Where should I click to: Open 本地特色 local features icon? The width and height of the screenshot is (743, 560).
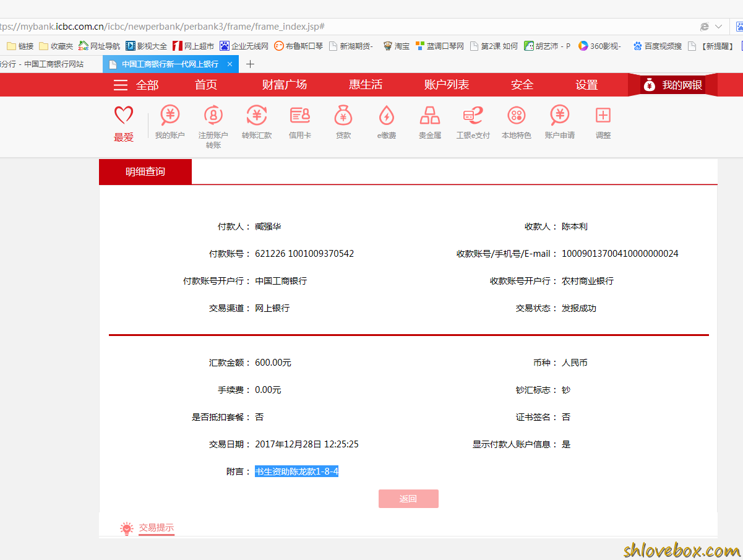[517, 122]
